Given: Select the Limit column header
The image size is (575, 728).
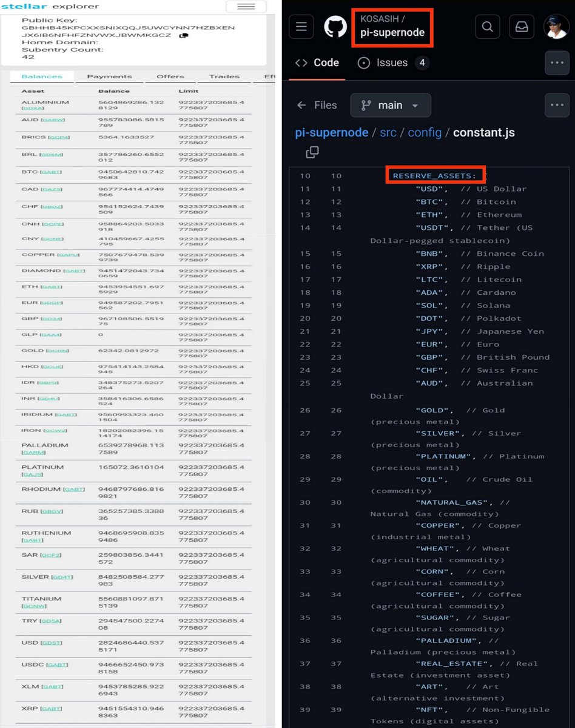Looking at the screenshot, I should click(188, 92).
